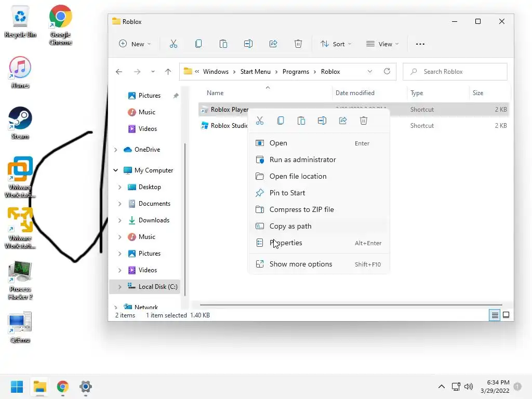Open the volume control in system tray
The image size is (532, 399).
pyautogui.click(x=469, y=387)
